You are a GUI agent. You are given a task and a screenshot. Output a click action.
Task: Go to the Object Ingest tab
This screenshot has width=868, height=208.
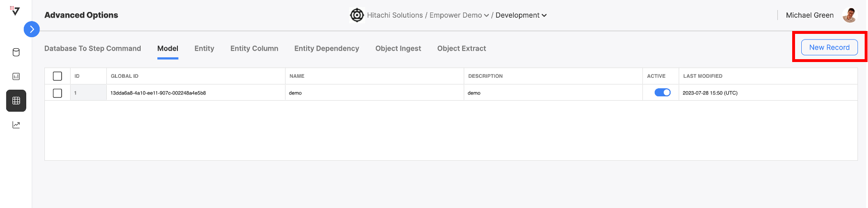click(x=398, y=49)
